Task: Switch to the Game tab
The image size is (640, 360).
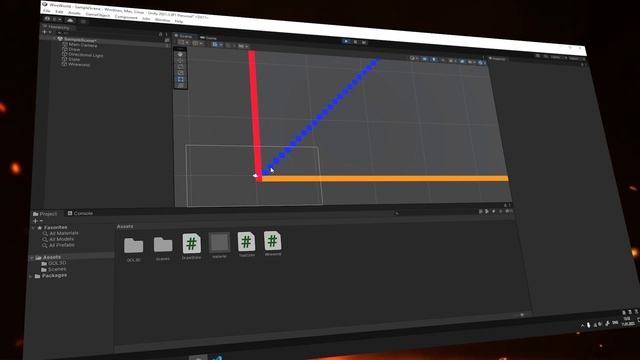Action: click(x=209, y=38)
